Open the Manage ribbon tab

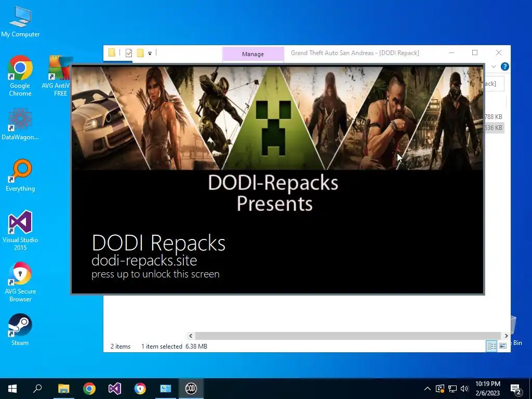(x=253, y=54)
